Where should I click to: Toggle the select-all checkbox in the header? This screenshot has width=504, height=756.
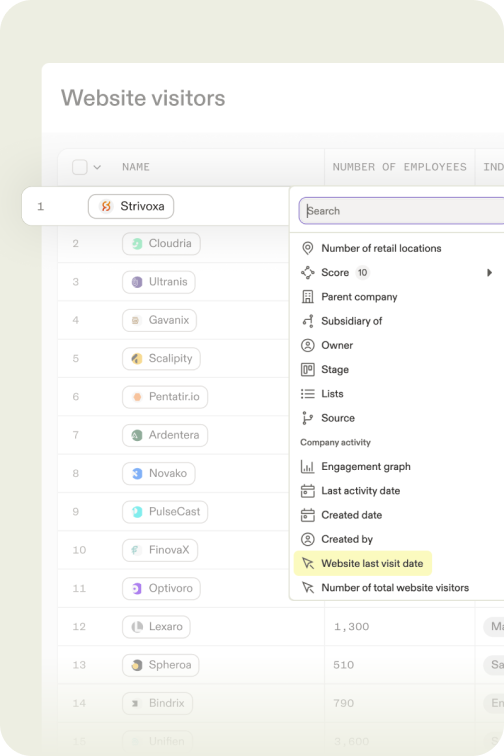pyautogui.click(x=80, y=167)
